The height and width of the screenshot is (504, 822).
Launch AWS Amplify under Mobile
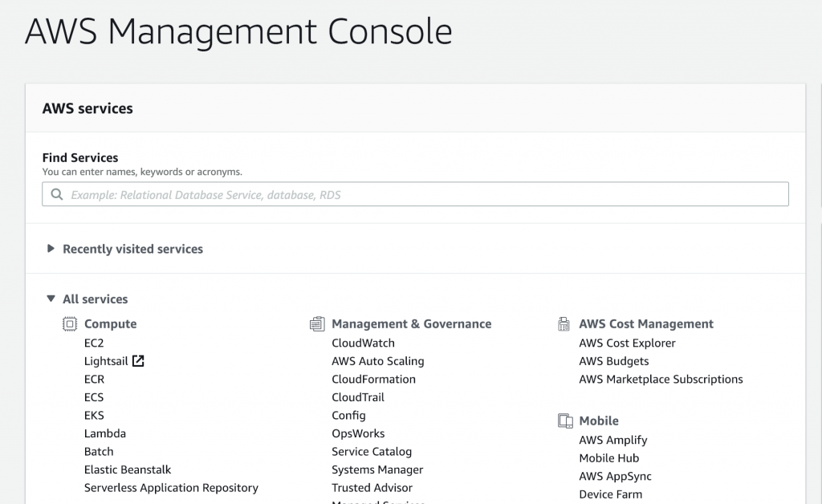click(612, 440)
